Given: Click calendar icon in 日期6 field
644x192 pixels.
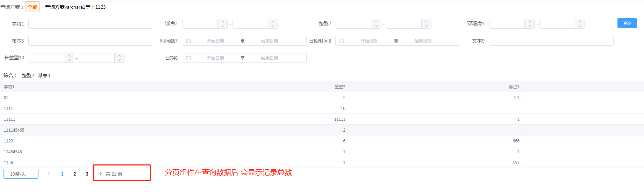Looking at the screenshot, I should coord(188,58).
